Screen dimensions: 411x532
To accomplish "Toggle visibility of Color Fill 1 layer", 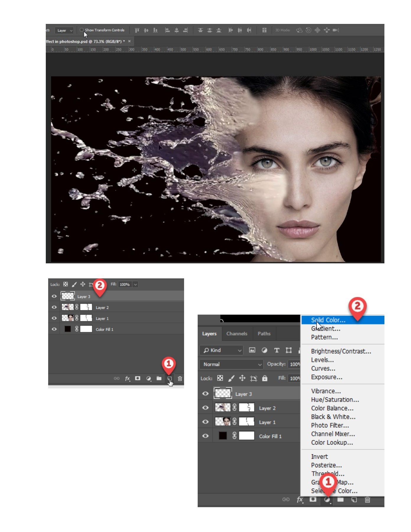I will 205,436.
